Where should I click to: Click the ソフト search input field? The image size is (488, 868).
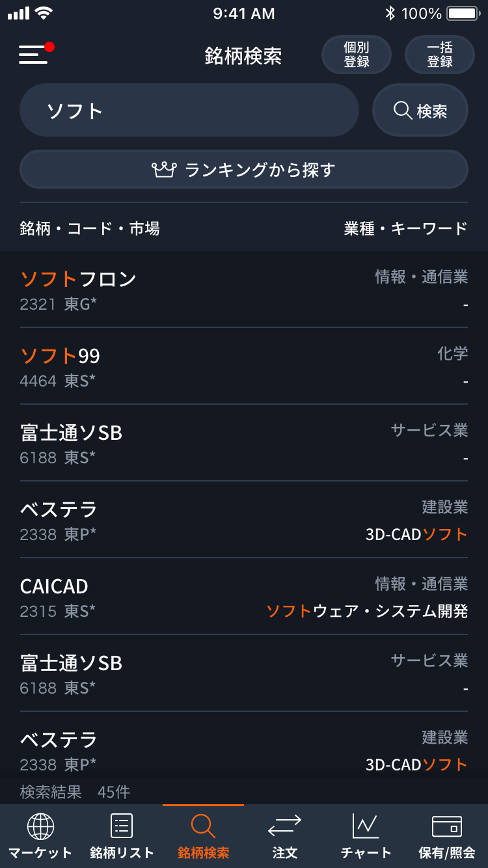click(189, 111)
